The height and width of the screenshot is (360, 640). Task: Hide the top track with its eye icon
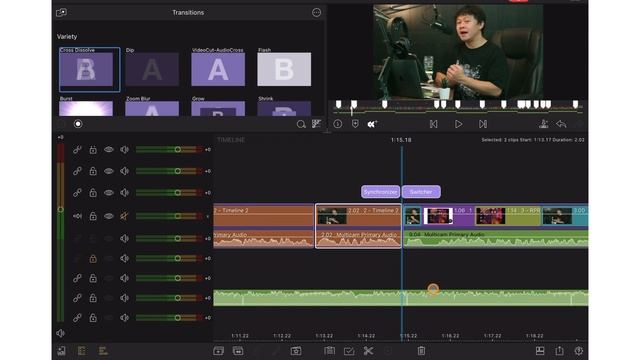point(109,150)
